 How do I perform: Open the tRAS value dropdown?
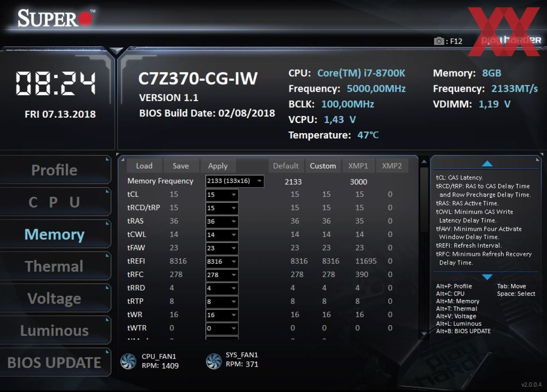(x=222, y=221)
